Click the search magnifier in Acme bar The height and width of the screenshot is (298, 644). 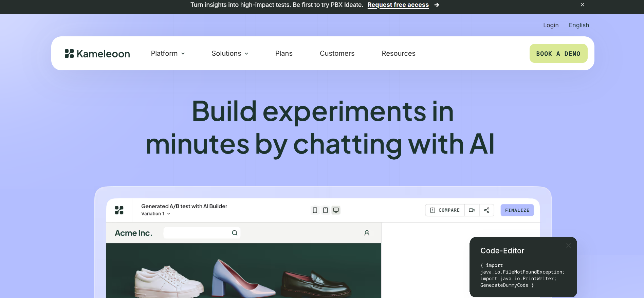pyautogui.click(x=235, y=233)
